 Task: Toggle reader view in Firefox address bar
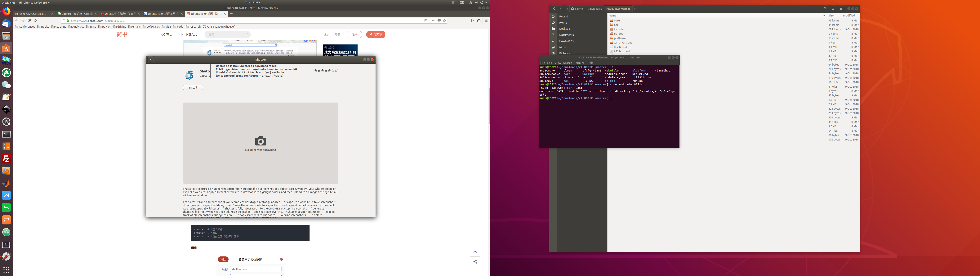(426, 21)
